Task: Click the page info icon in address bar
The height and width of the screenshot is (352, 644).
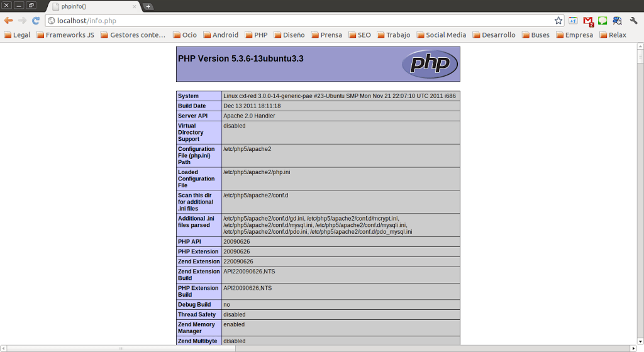Action: (52, 21)
